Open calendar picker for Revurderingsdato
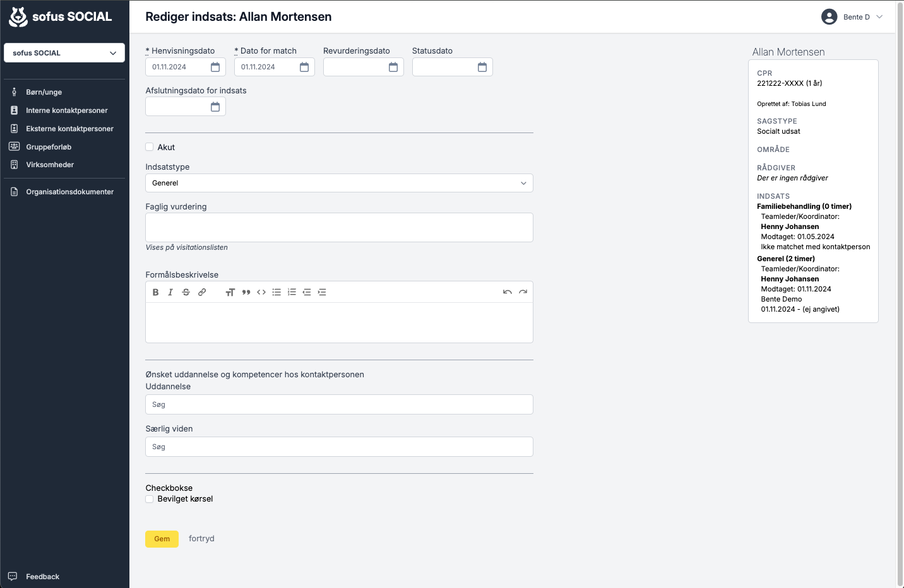 [x=393, y=67]
